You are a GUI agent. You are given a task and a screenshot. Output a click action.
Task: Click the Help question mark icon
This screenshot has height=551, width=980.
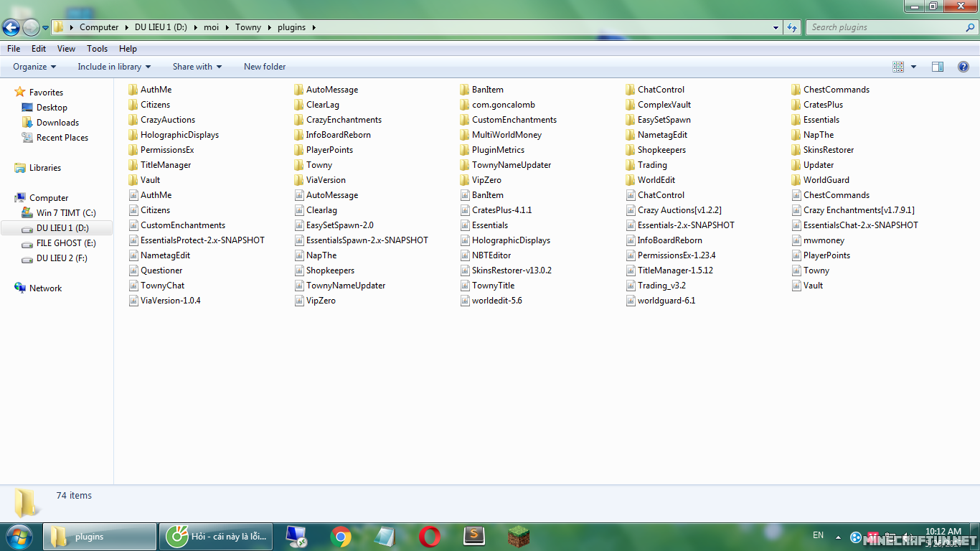pos(963,67)
